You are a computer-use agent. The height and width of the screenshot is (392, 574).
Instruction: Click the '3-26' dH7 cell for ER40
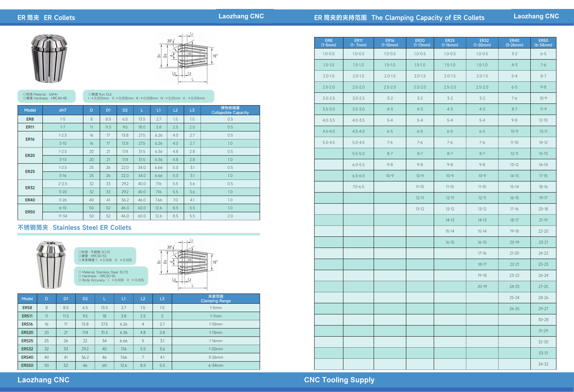pyautogui.click(x=63, y=200)
